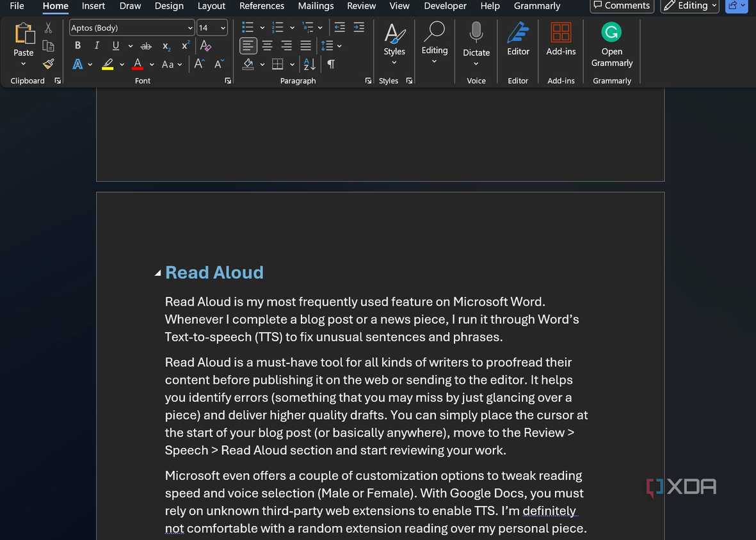
Task: Switch to the Insert tab
Action: point(93,6)
